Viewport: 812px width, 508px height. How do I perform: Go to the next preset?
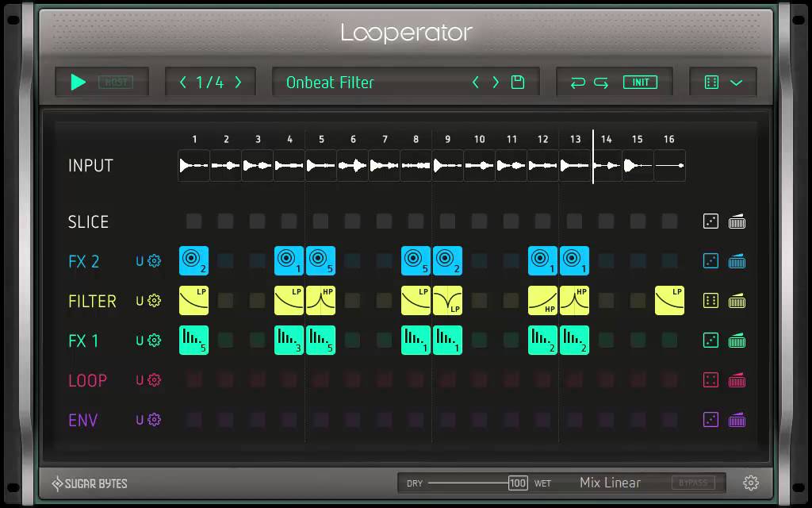click(496, 82)
